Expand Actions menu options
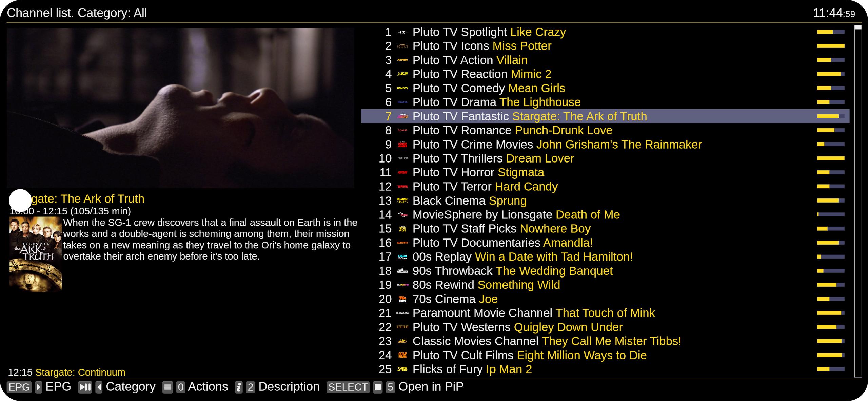Viewport: 868px width, 401px height. (208, 387)
